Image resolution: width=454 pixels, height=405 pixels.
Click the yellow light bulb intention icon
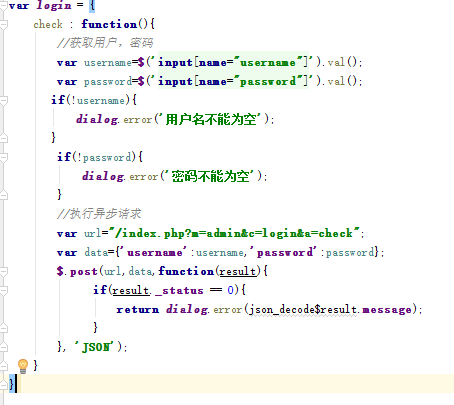pyautogui.click(x=23, y=366)
